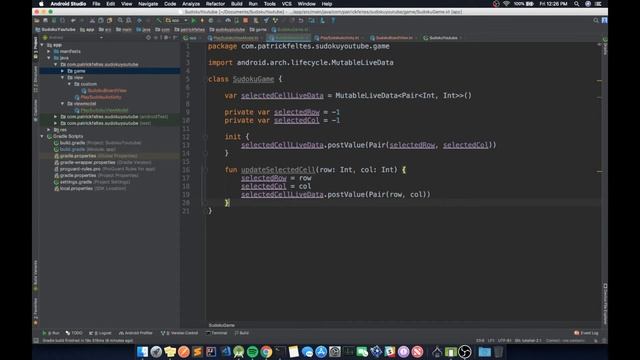Click the Debug app bug icon

[211, 20]
